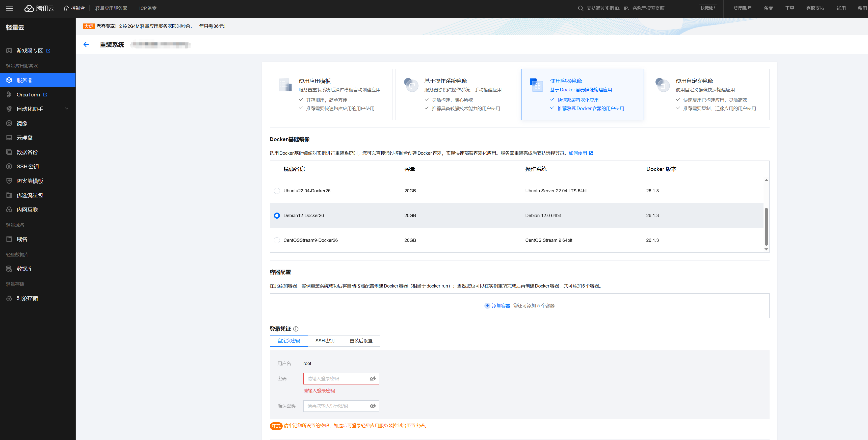Image resolution: width=868 pixels, height=440 pixels.
Task: Switch to the 重装后设置 tab
Action: point(361,341)
